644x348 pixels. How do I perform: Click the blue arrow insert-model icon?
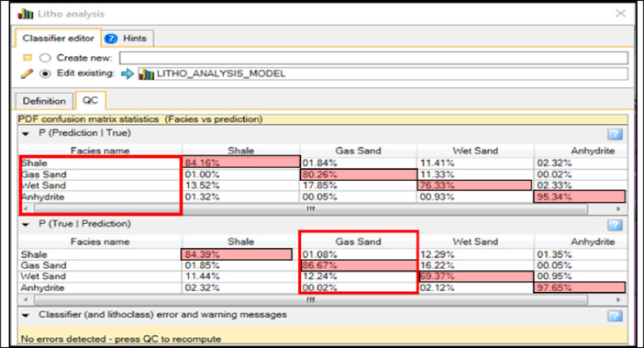point(128,74)
